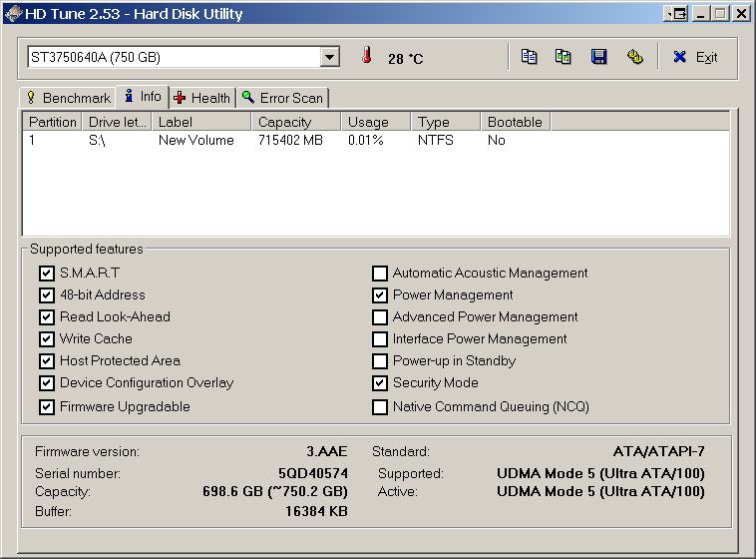
Task: Toggle the S.M.A.R.T checkbox
Action: tap(46, 274)
